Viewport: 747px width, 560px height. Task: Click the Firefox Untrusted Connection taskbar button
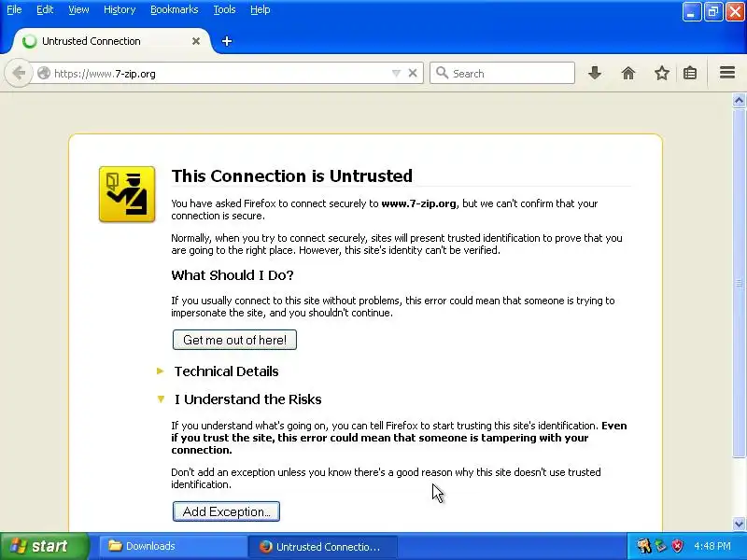pos(322,546)
